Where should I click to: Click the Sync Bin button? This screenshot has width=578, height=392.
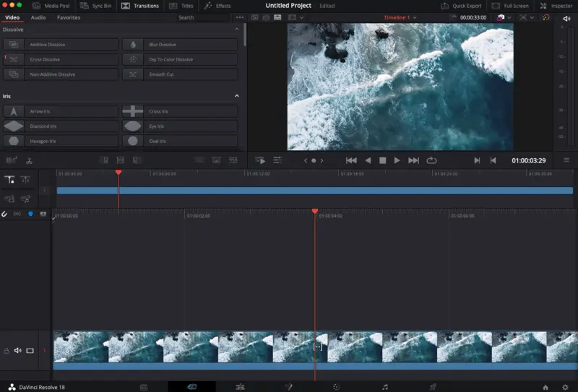pos(95,6)
